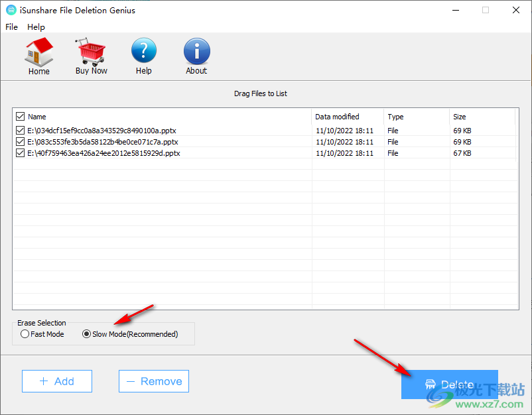Close the File Deletion Genius window
This screenshot has width=532, height=415.
(516, 10)
